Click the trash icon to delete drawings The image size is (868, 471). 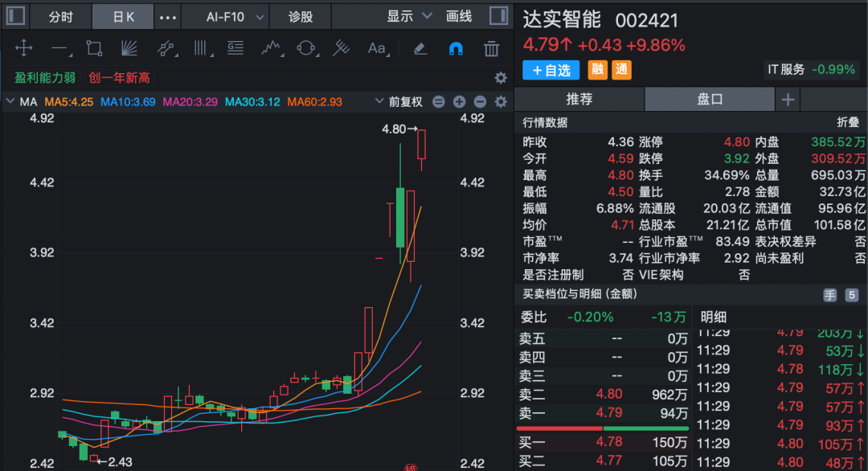click(491, 49)
